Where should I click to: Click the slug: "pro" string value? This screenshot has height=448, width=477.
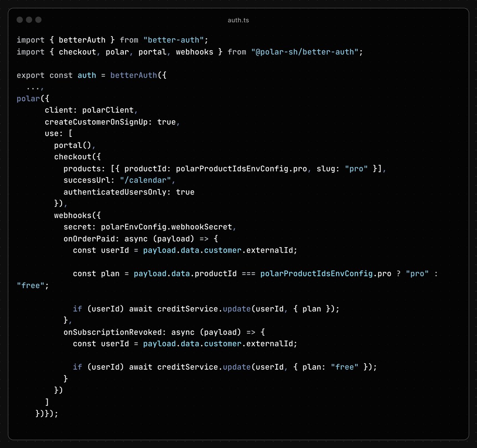pos(356,169)
